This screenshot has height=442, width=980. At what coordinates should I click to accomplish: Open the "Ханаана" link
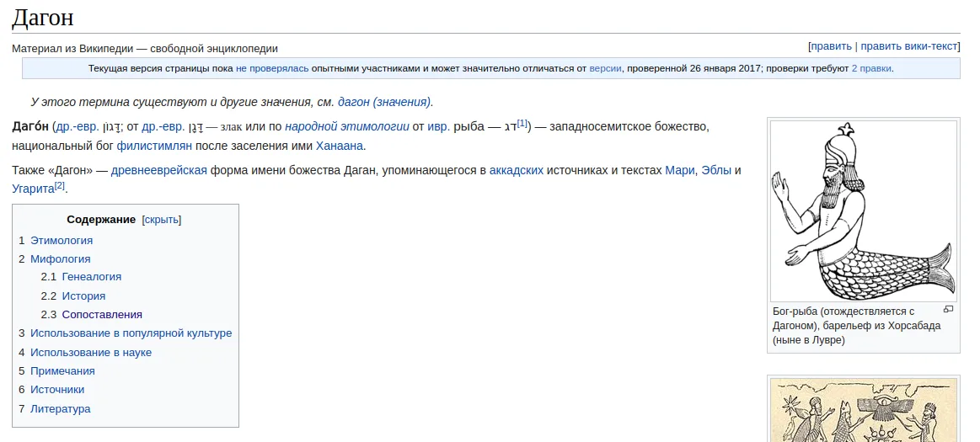tap(340, 146)
